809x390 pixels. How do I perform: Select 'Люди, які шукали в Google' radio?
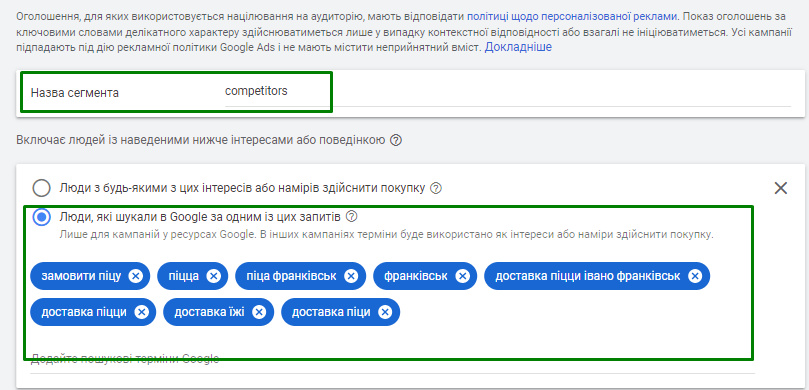41,217
